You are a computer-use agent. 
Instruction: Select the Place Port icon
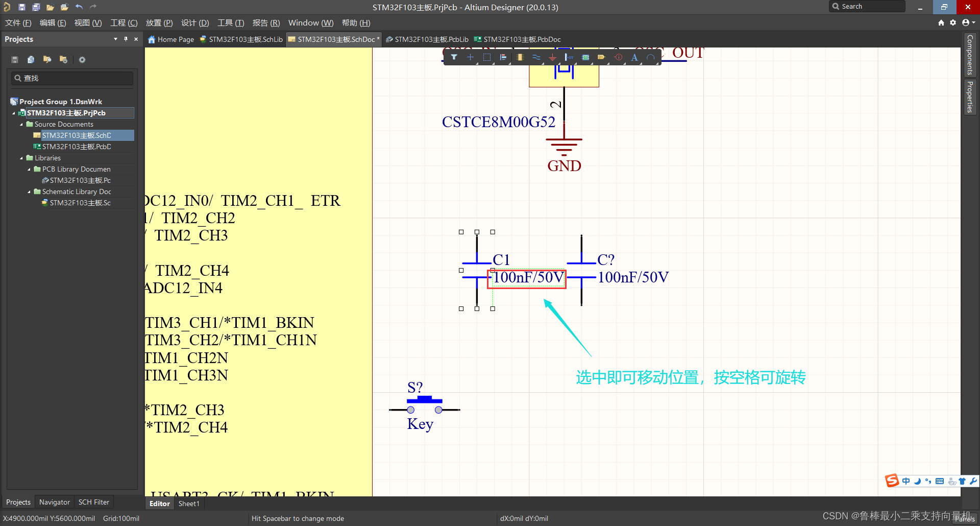601,58
